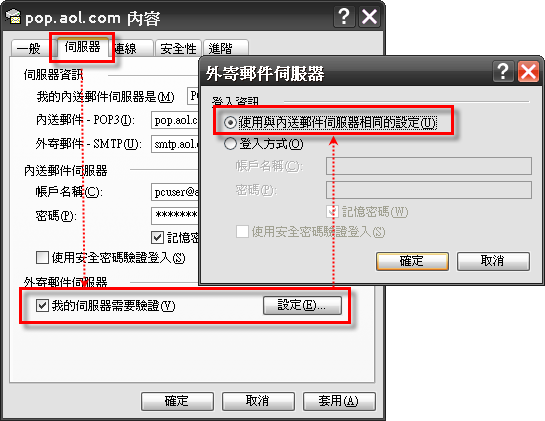The height and width of the screenshot is (421, 545).
Task: Close the 外寄郵件伺服器 dialog with red X
Action: tap(528, 71)
